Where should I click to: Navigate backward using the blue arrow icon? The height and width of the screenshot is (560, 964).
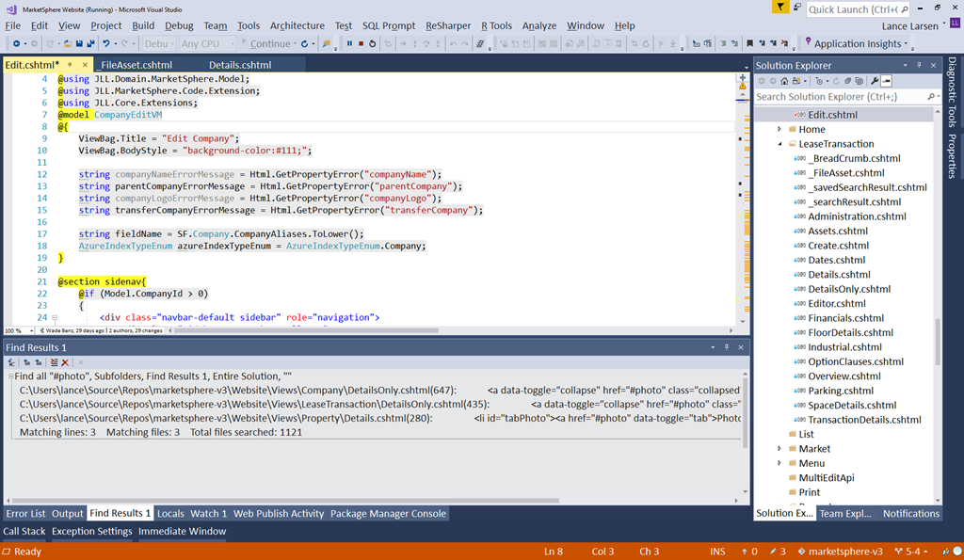pos(16,43)
